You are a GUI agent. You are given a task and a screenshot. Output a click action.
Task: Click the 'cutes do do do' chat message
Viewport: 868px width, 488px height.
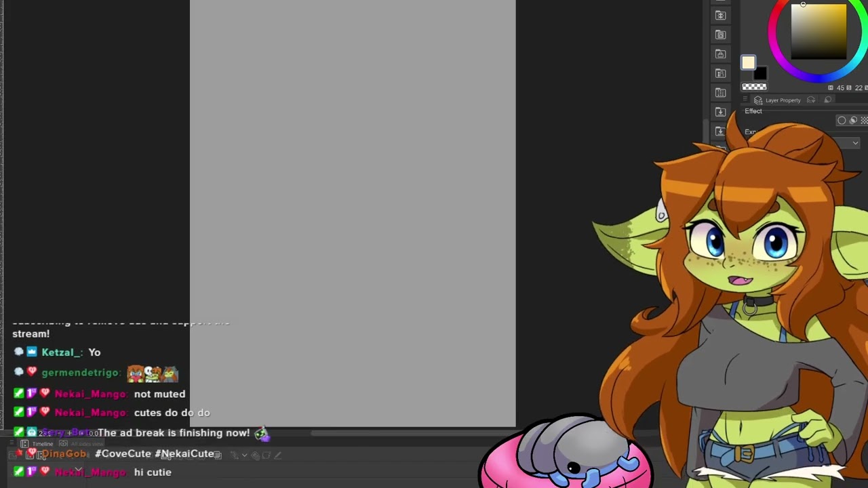tap(172, 412)
